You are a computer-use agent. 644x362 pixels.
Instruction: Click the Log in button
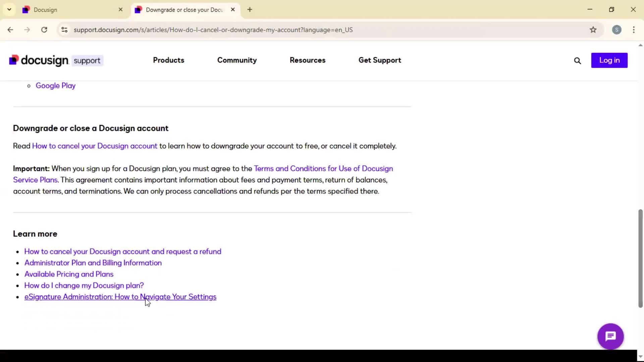609,60
